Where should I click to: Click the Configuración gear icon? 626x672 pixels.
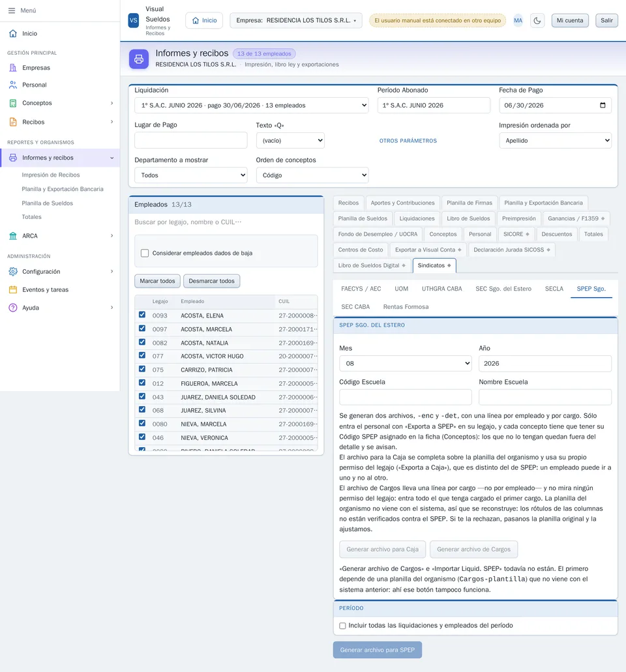[13, 272]
